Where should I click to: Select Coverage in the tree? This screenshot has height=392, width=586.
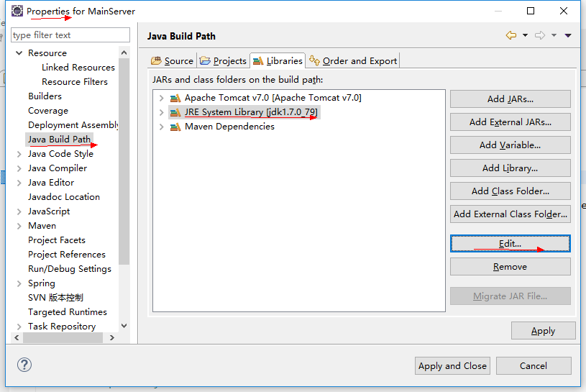click(x=48, y=111)
